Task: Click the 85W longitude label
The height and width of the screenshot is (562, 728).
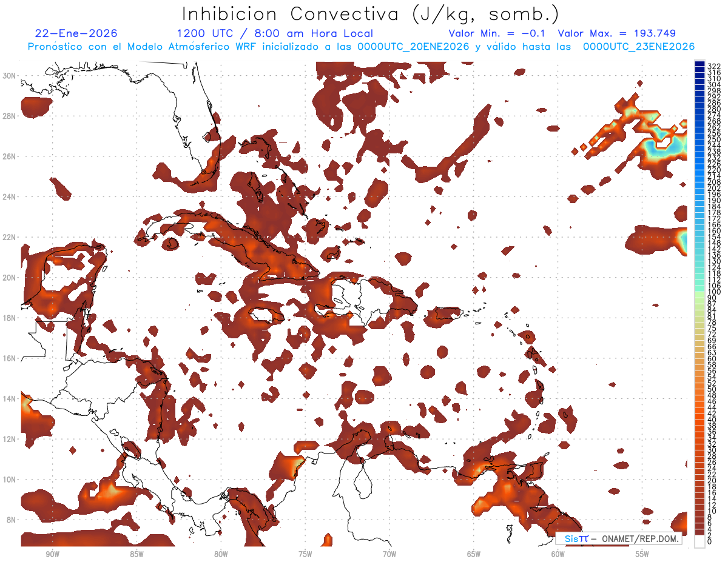Action: click(x=136, y=554)
